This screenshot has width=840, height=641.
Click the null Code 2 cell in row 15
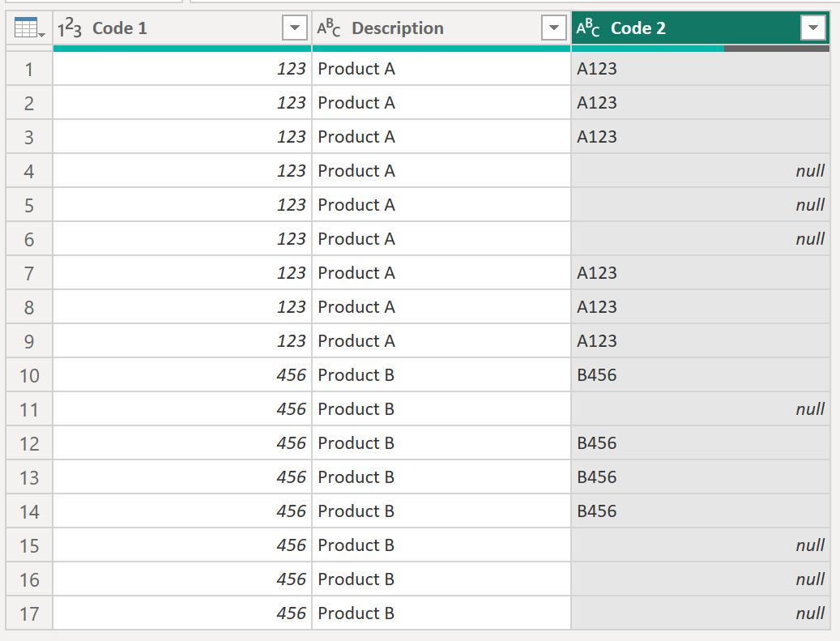coord(701,545)
